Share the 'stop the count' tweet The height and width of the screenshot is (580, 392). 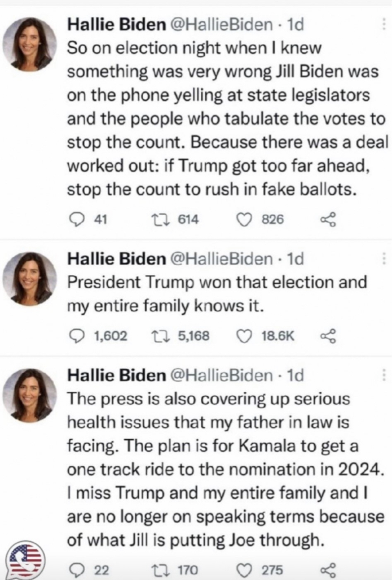328,220
